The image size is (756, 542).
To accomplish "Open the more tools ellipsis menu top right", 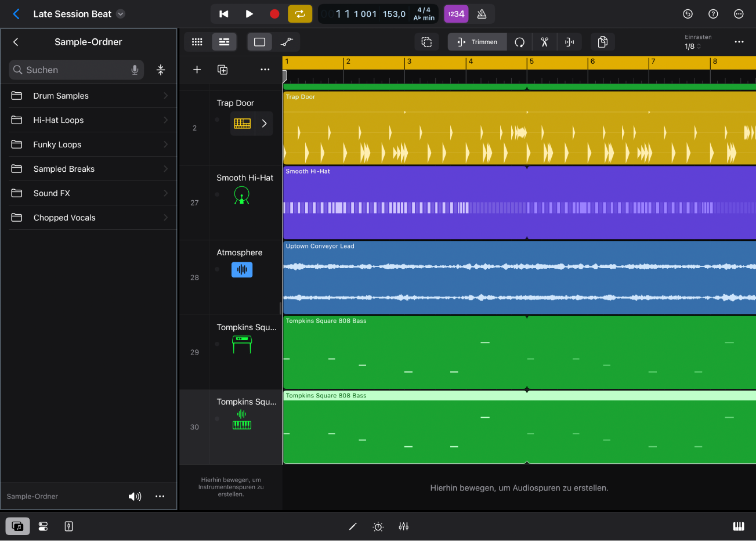I will pos(739,42).
